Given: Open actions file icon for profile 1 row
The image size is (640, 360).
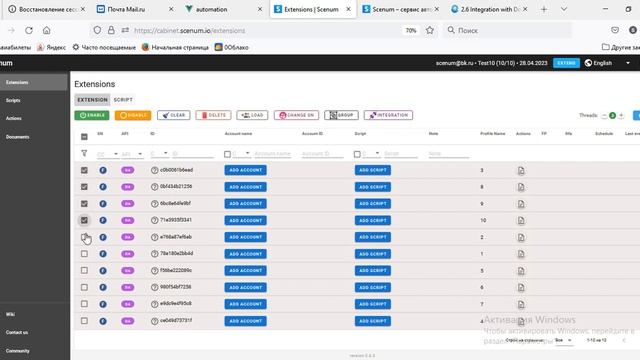Looking at the screenshot, I should 521,254.
